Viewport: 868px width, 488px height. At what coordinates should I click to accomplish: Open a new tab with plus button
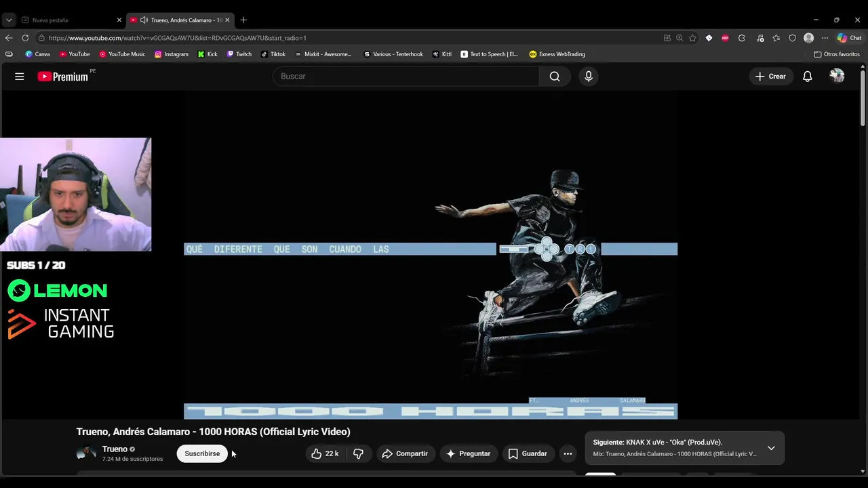(x=243, y=20)
